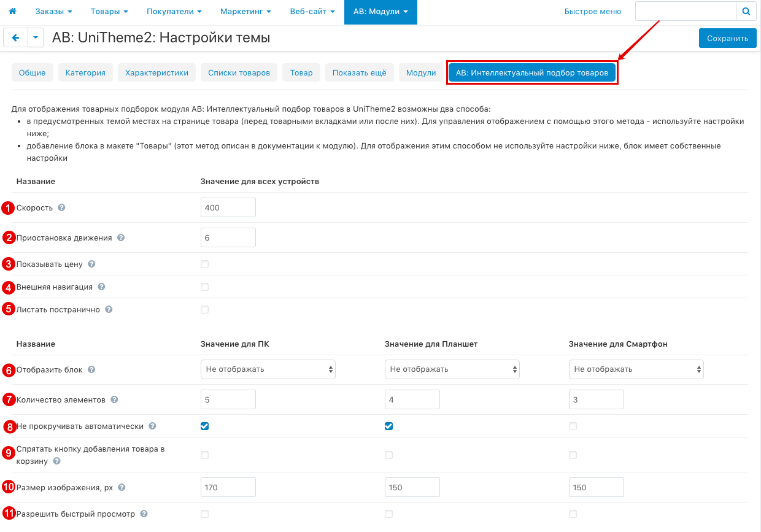Click help icon beside Количество элементов
This screenshot has height=532, width=761.
click(x=114, y=399)
